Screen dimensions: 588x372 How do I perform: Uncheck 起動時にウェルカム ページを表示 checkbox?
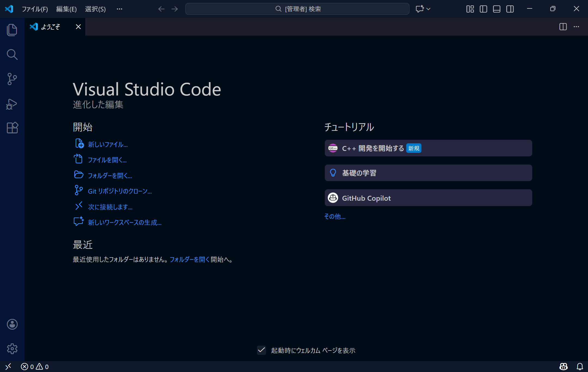pyautogui.click(x=261, y=350)
